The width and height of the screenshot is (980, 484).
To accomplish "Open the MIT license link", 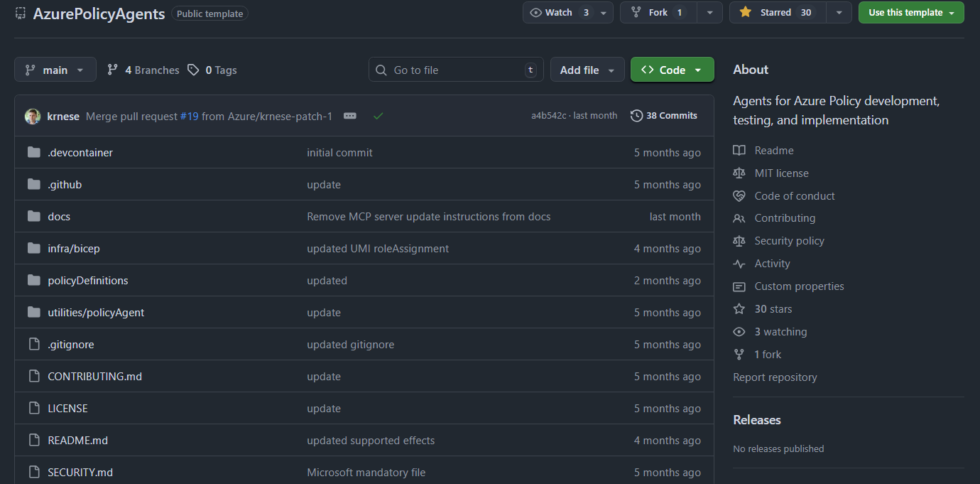I will [x=781, y=173].
